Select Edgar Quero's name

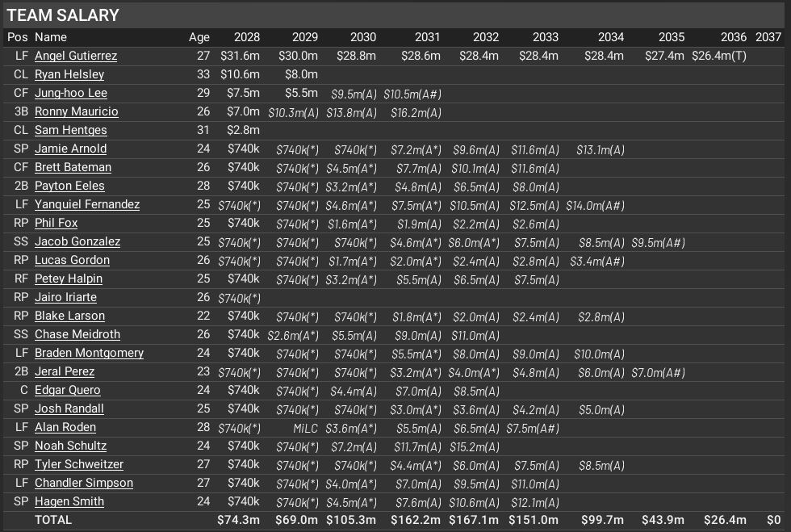tap(68, 390)
